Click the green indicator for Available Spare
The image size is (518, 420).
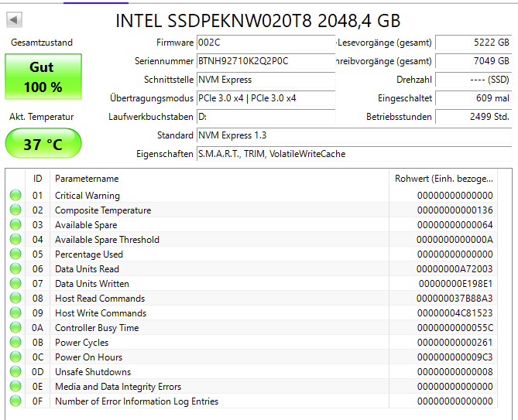(x=15, y=225)
